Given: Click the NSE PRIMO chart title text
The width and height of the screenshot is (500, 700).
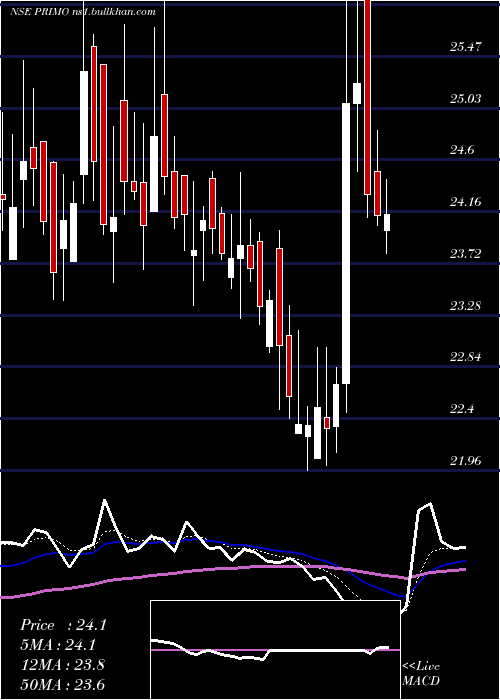Looking at the screenshot, I should [83, 12].
